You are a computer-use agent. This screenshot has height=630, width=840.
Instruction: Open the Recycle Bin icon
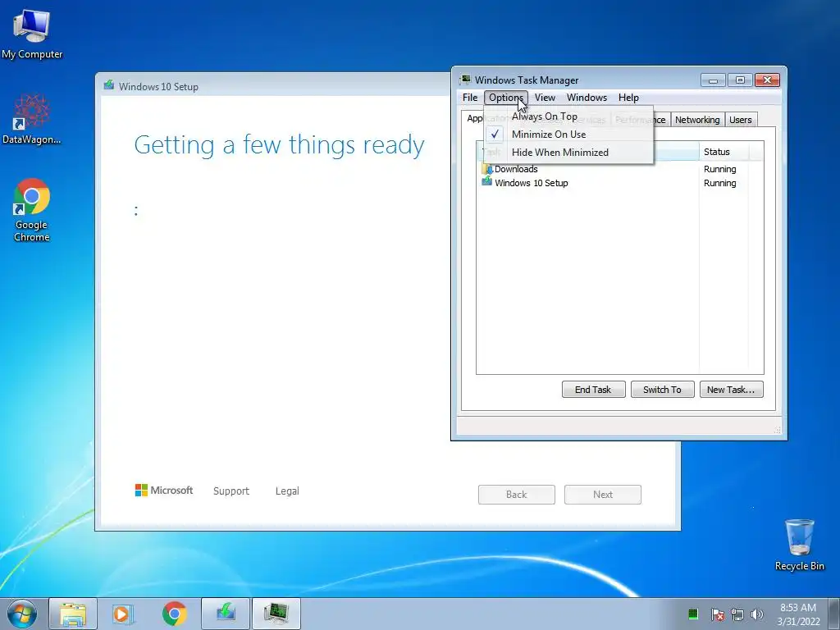[x=799, y=545]
